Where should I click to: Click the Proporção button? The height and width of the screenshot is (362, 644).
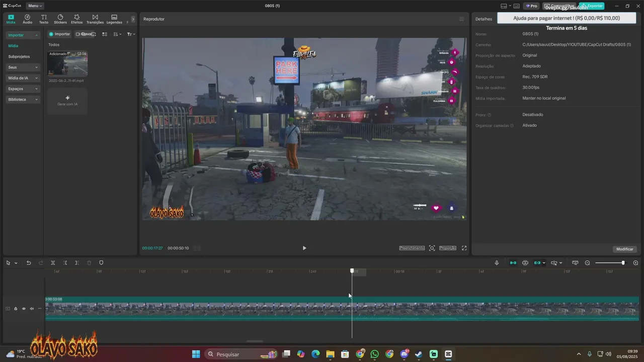coord(448,248)
